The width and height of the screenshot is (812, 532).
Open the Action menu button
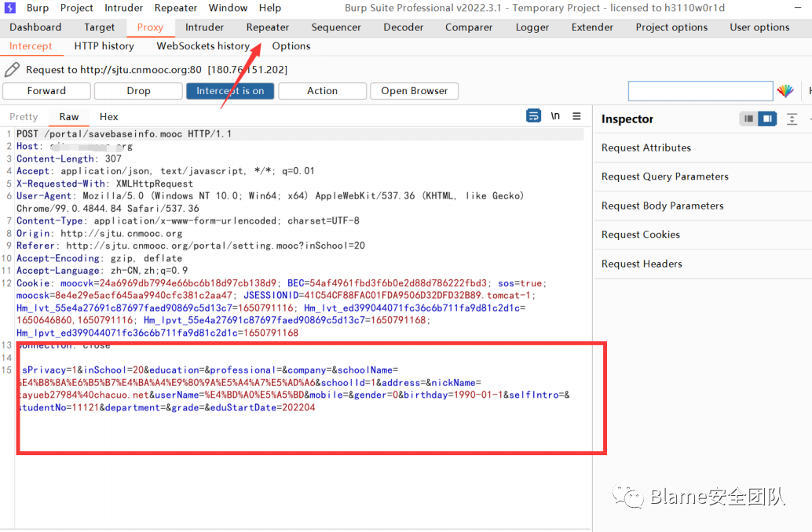pyautogui.click(x=322, y=90)
